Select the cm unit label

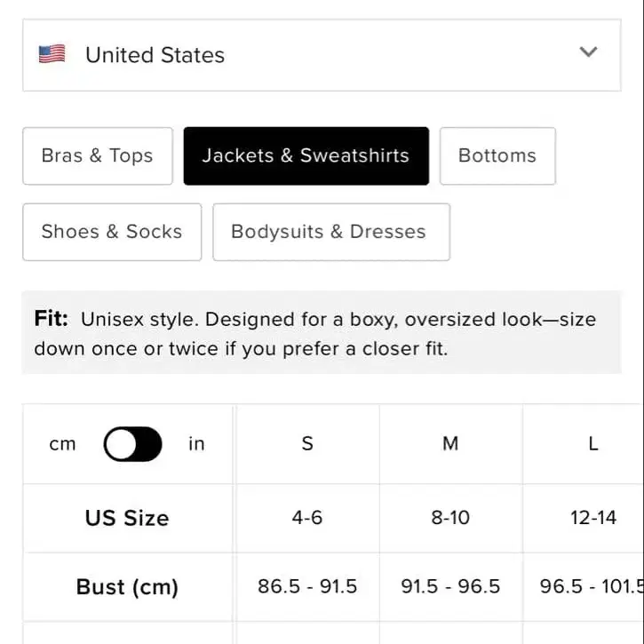coord(62,444)
